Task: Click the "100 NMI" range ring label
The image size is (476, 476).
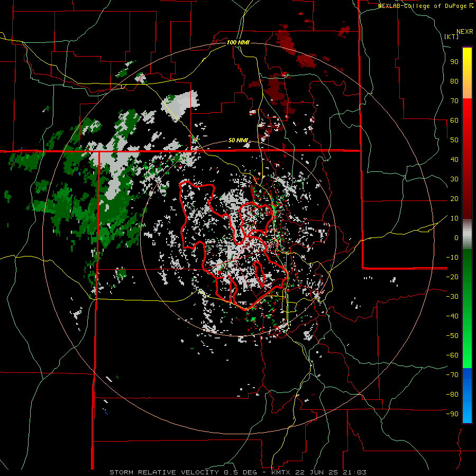Action: (x=238, y=42)
